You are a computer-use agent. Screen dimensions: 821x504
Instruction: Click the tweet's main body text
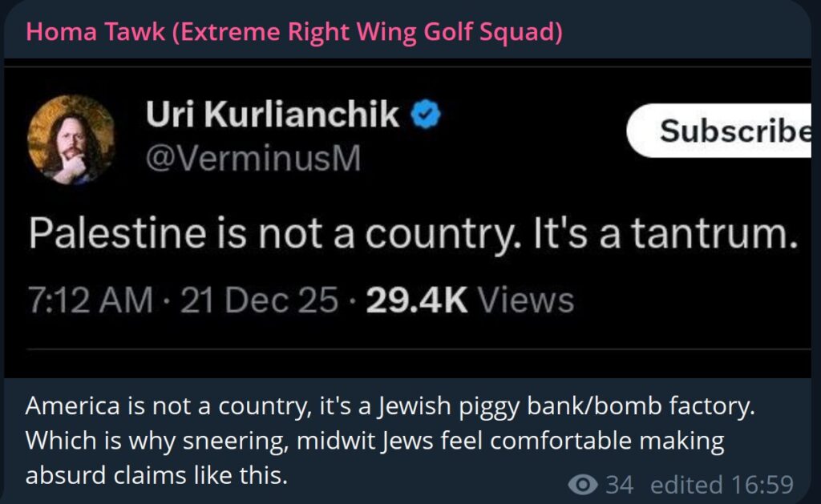pyautogui.click(x=414, y=233)
